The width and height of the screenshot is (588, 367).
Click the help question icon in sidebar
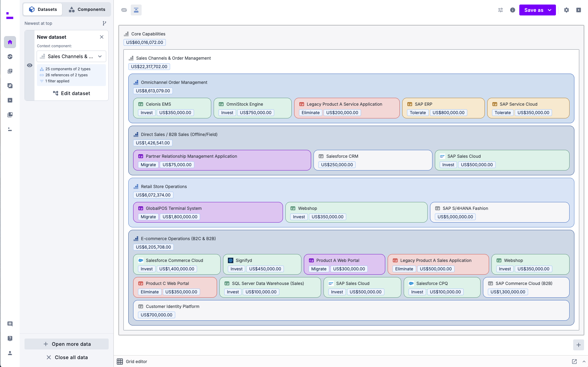point(10,339)
